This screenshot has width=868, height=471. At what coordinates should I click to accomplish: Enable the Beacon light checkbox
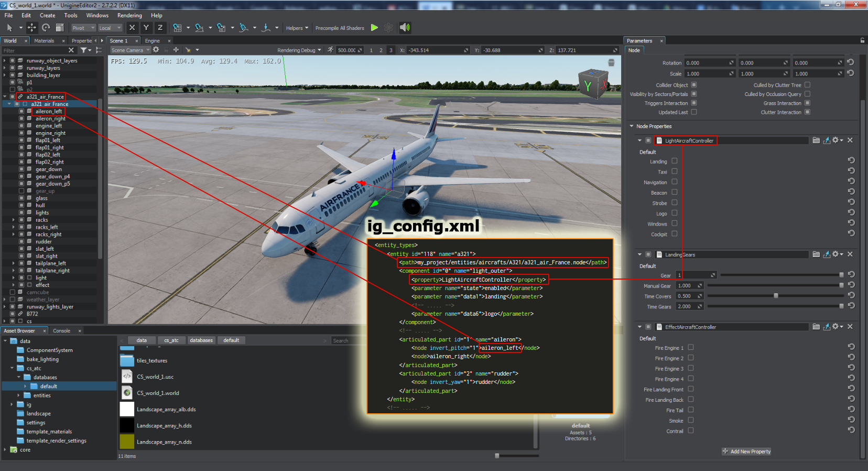(675, 192)
